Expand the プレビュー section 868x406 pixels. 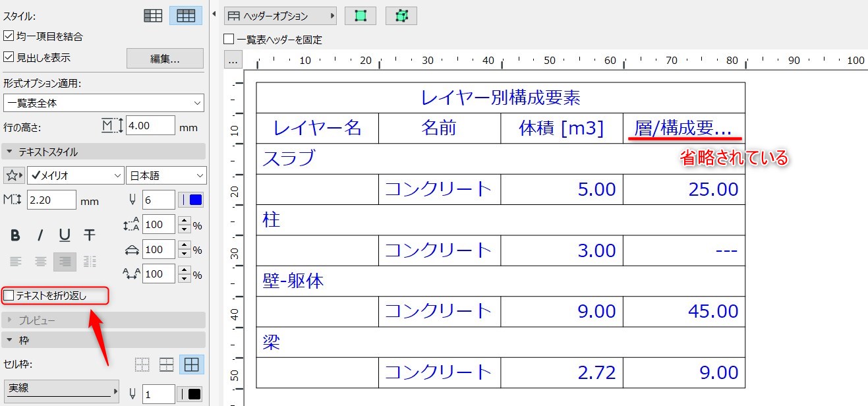[x=103, y=320]
